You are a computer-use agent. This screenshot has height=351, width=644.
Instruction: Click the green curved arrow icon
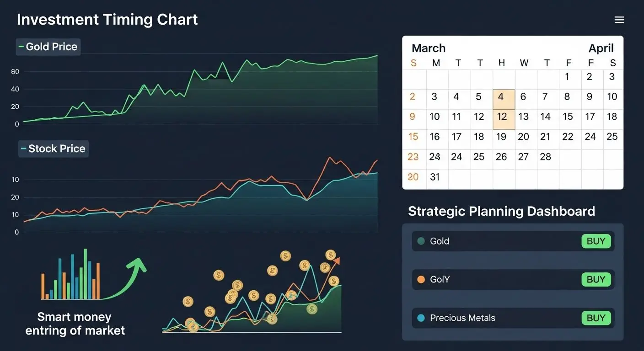tap(127, 280)
